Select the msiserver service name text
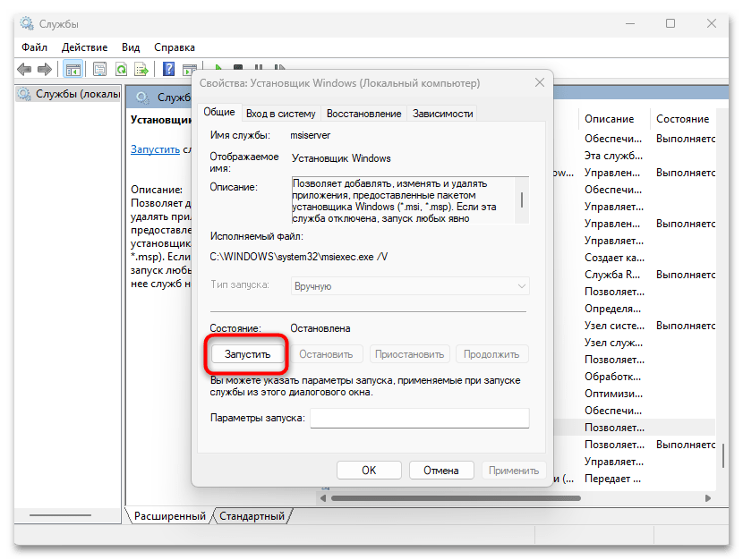Viewport: 743px width, 560px height. (x=311, y=135)
